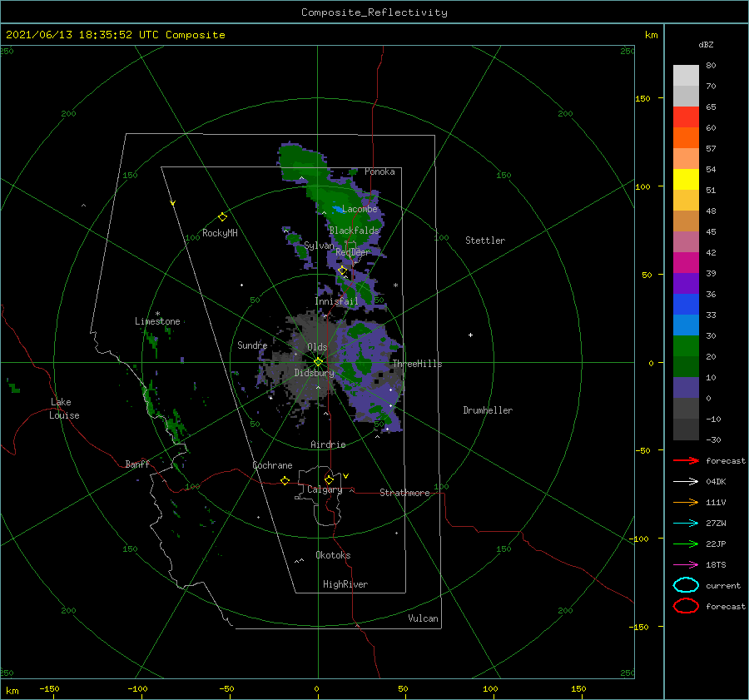The width and height of the screenshot is (749, 700).
Task: Click the 04DK legend text
Action: click(x=716, y=482)
